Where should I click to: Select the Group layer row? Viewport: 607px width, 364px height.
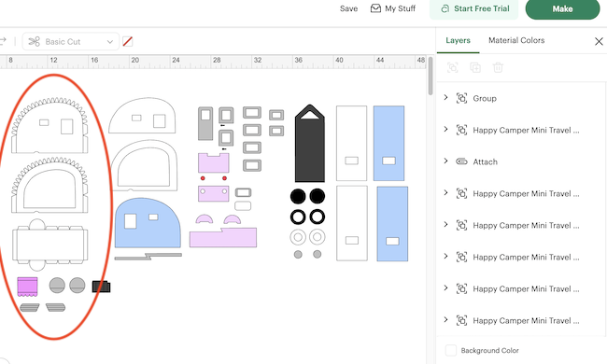point(521,98)
